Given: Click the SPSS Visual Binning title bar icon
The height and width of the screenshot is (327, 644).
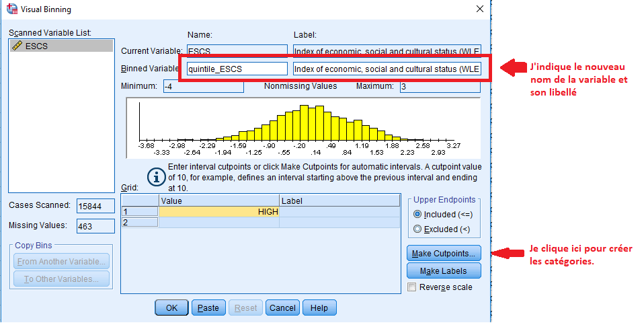Looking at the screenshot, I should [x=12, y=9].
